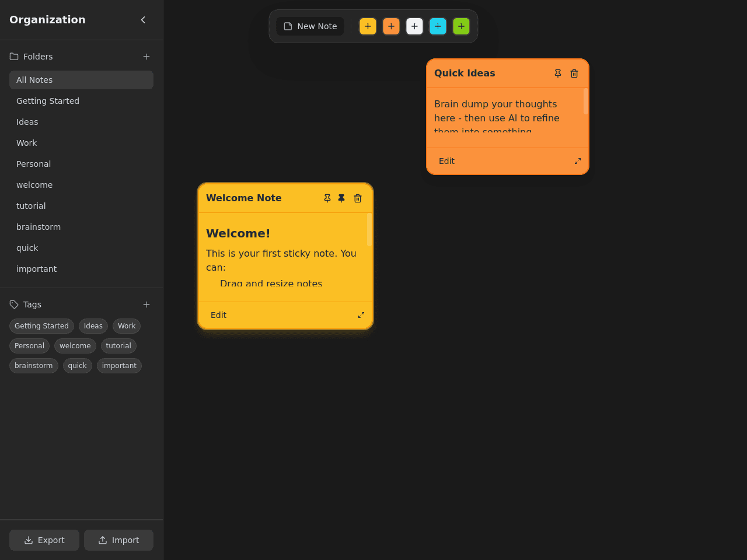
Task: Filter by the quick tag
Action: 78,366
